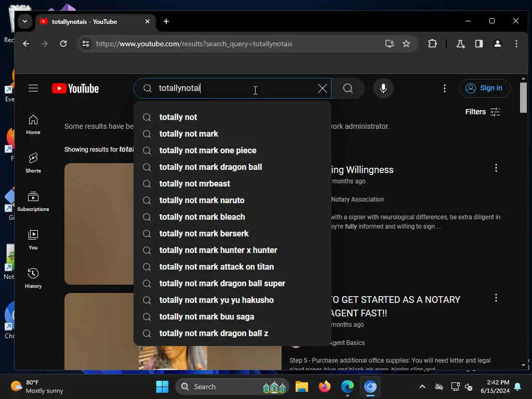View site information icon in address bar
This screenshot has width=532, height=399.
(x=86, y=44)
